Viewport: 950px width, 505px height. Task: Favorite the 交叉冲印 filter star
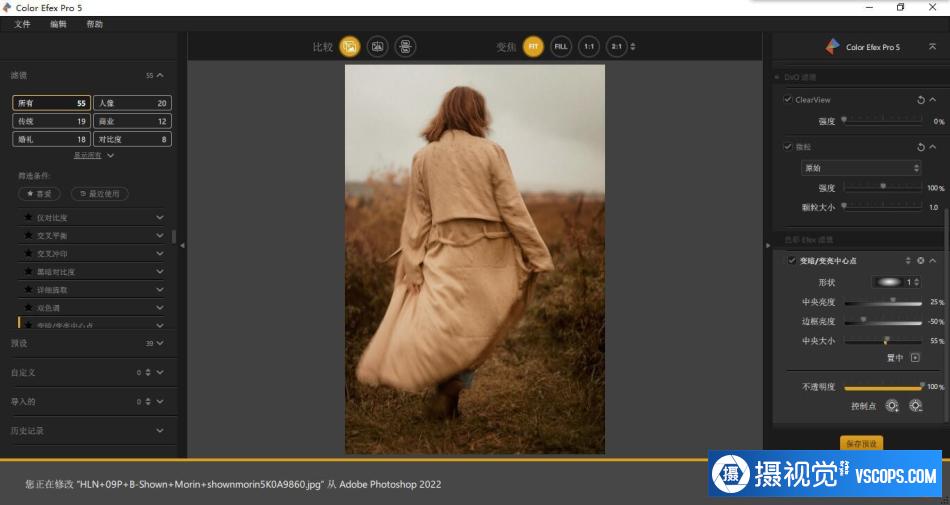tap(28, 254)
